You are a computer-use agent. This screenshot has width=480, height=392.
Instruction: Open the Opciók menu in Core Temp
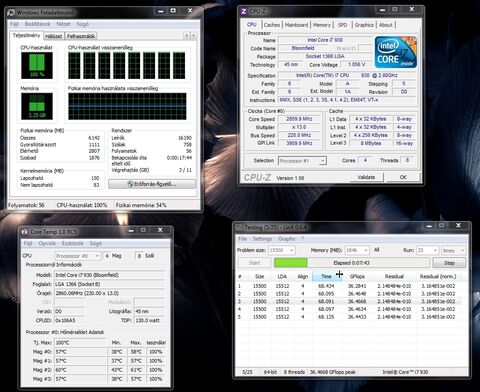[47, 243]
